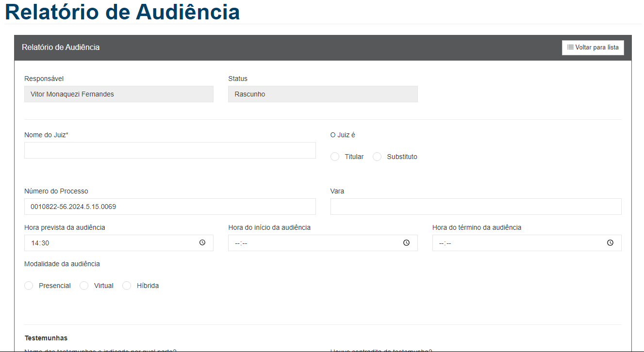Click the Status field showing Rascunho
This screenshot has height=352, width=644.
click(322, 94)
